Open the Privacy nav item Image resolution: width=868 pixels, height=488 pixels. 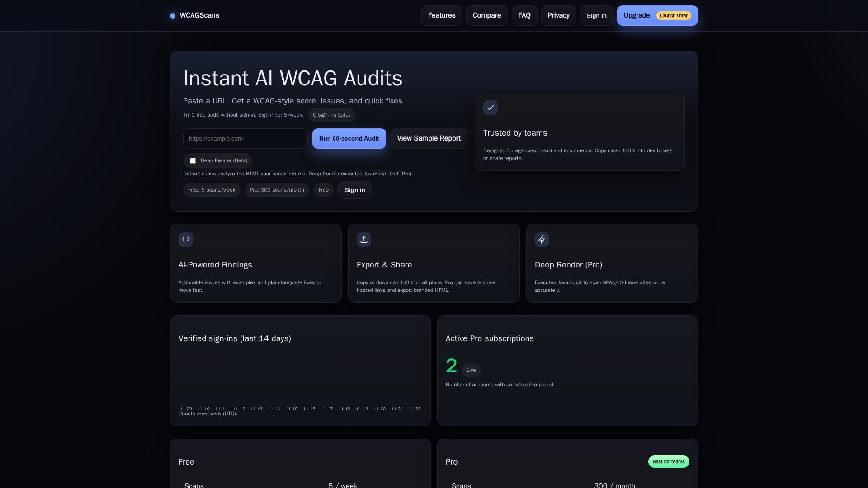(558, 16)
